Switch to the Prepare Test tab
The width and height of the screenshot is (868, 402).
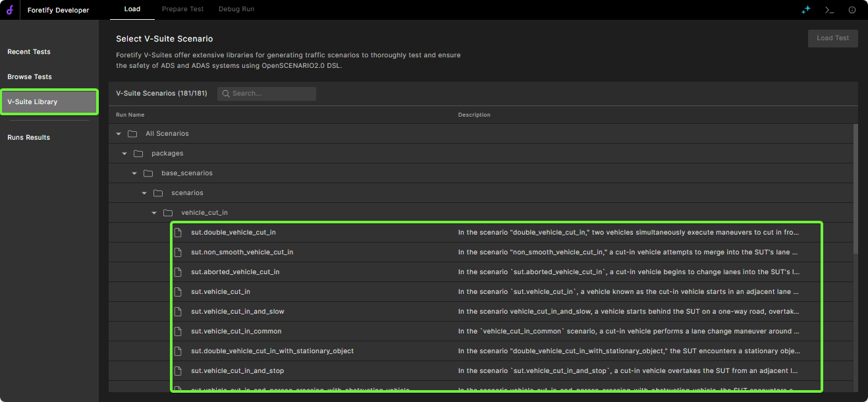point(182,9)
